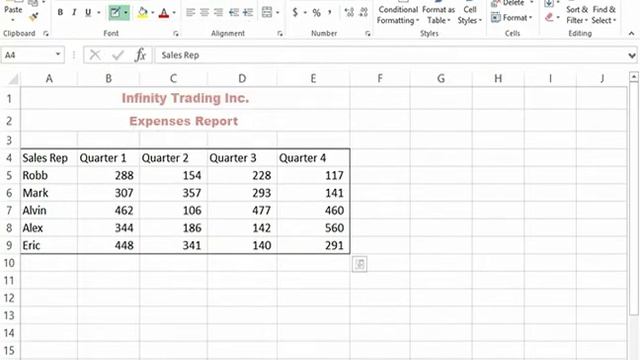Click the Format Painter brush
Image resolution: width=640 pixels, height=360 pixels.
pyautogui.click(x=33, y=16)
